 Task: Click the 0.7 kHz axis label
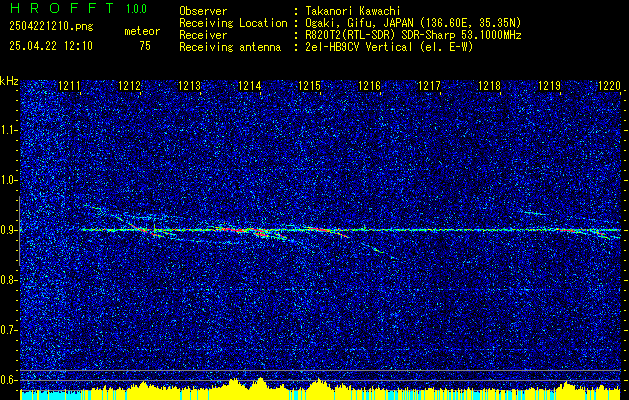[x=9, y=330]
